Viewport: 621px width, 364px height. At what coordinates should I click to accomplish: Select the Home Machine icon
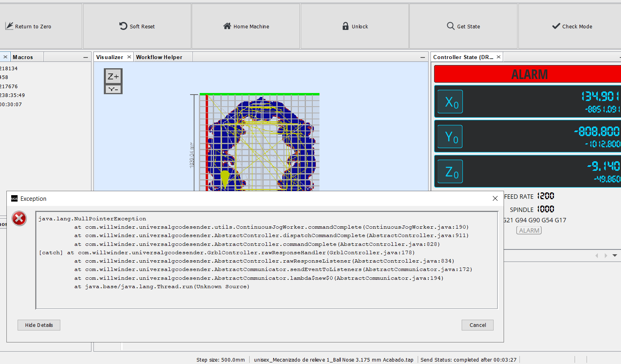227,26
